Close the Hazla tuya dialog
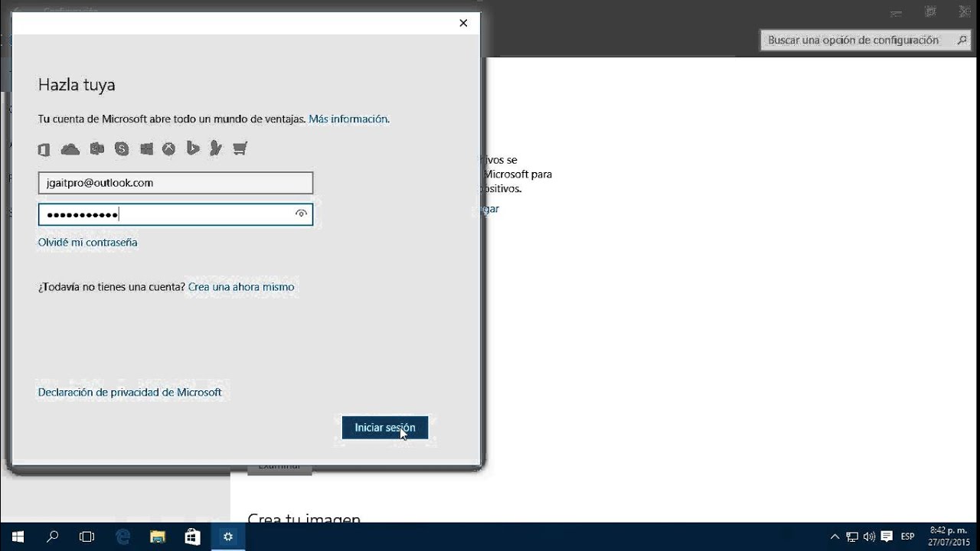 (463, 23)
